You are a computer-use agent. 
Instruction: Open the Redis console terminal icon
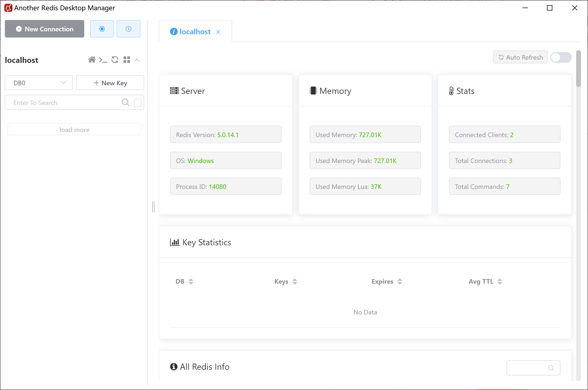coord(103,60)
